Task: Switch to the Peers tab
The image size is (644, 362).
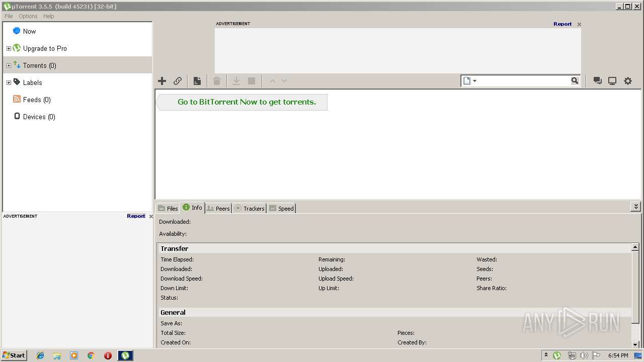Action: tap(218, 208)
